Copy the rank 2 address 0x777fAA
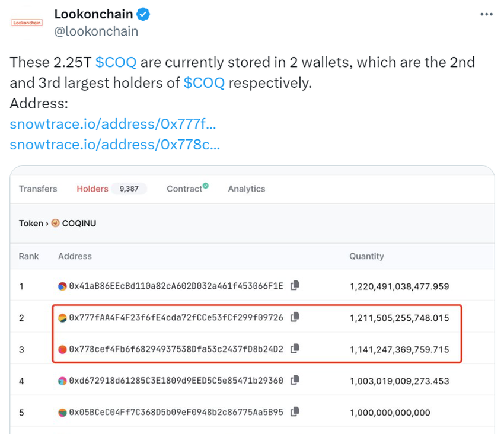This screenshot has height=434, width=504. [295, 317]
